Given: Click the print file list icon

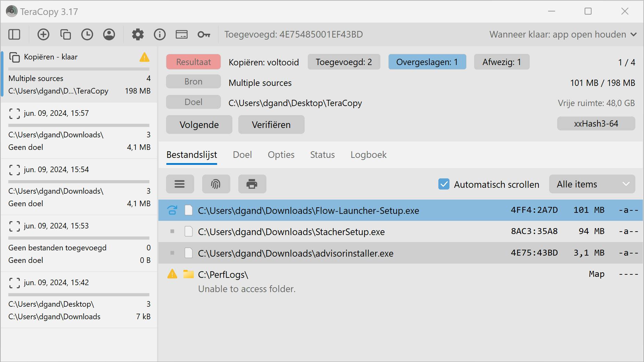Looking at the screenshot, I should click(252, 184).
